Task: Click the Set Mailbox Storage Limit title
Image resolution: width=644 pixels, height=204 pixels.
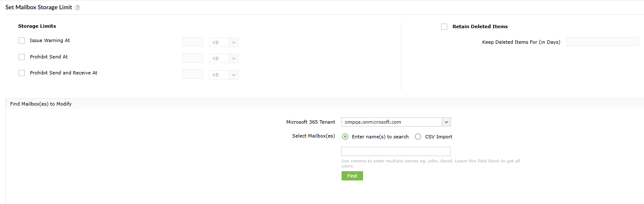Action: coord(39,7)
